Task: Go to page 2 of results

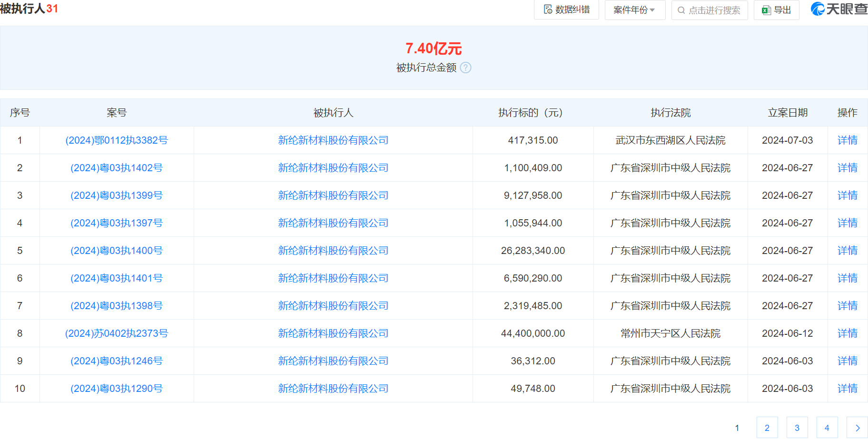Action: click(767, 428)
